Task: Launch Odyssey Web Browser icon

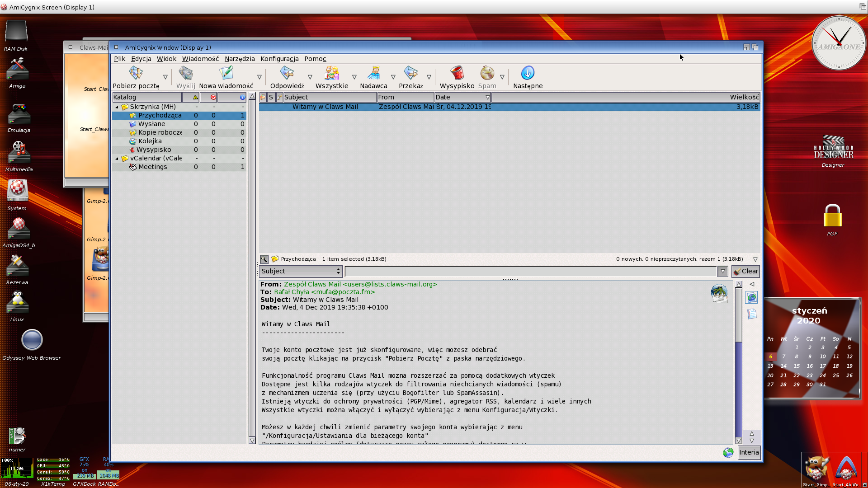Action: tap(32, 340)
